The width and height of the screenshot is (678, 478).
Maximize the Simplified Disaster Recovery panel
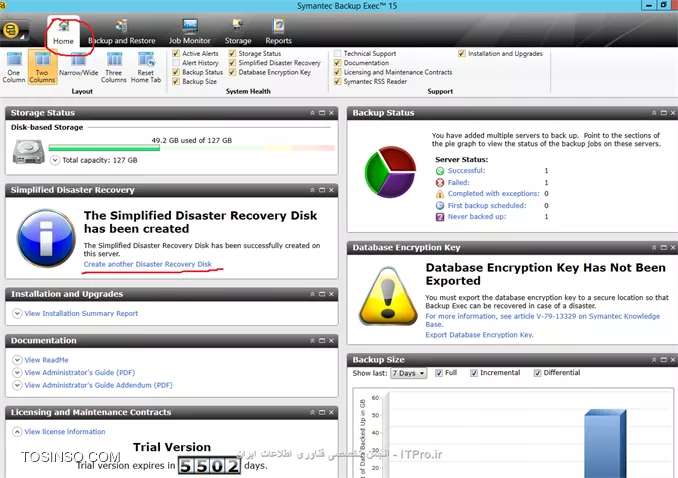pyautogui.click(x=322, y=190)
